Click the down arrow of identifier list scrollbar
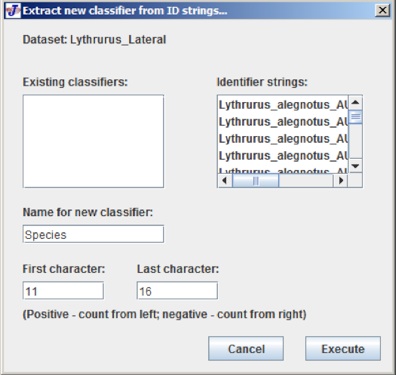This screenshot has height=375, width=396. tap(356, 165)
